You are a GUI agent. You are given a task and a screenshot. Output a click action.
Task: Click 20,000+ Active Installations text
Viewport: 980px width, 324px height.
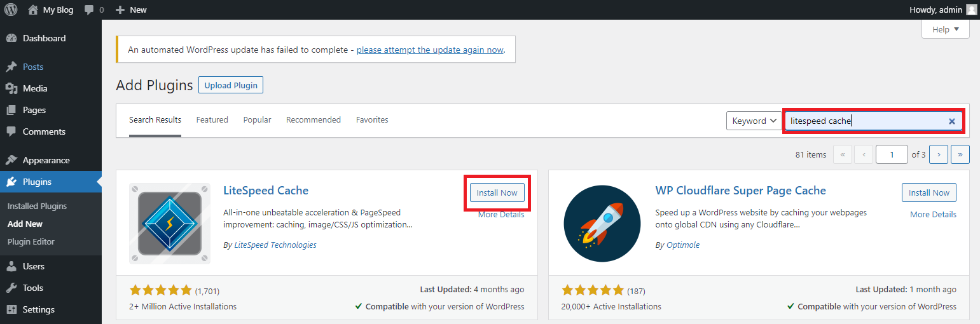(611, 306)
